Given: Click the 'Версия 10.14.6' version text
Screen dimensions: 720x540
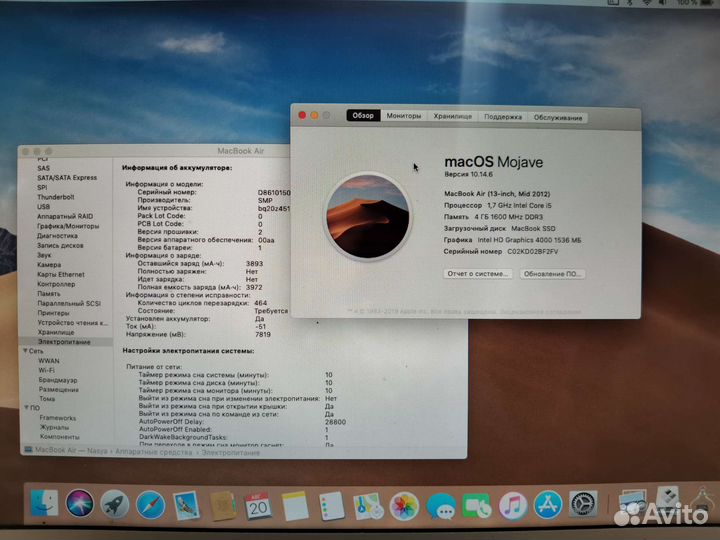Looking at the screenshot, I should coord(468,174).
